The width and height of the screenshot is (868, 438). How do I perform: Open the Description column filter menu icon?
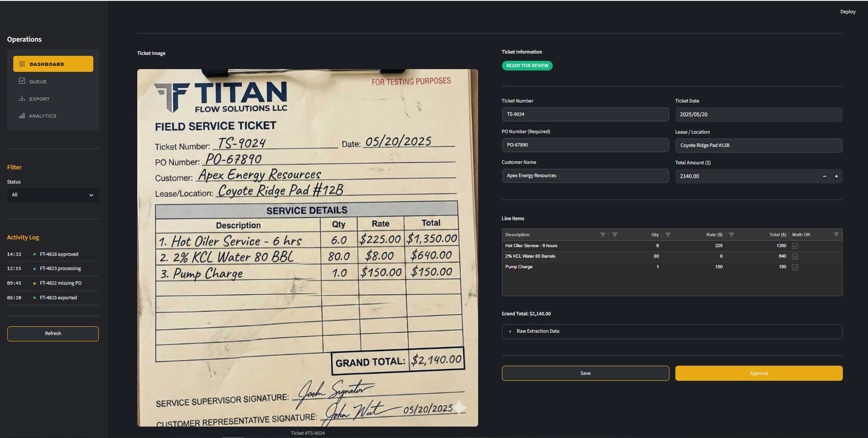point(603,235)
